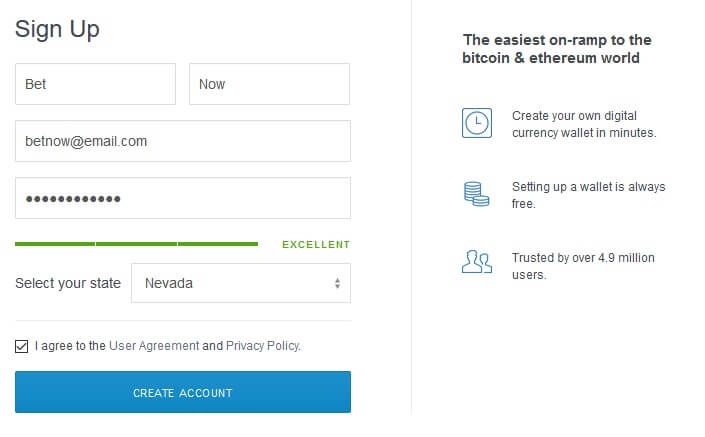Click the password field with dots

183,198
